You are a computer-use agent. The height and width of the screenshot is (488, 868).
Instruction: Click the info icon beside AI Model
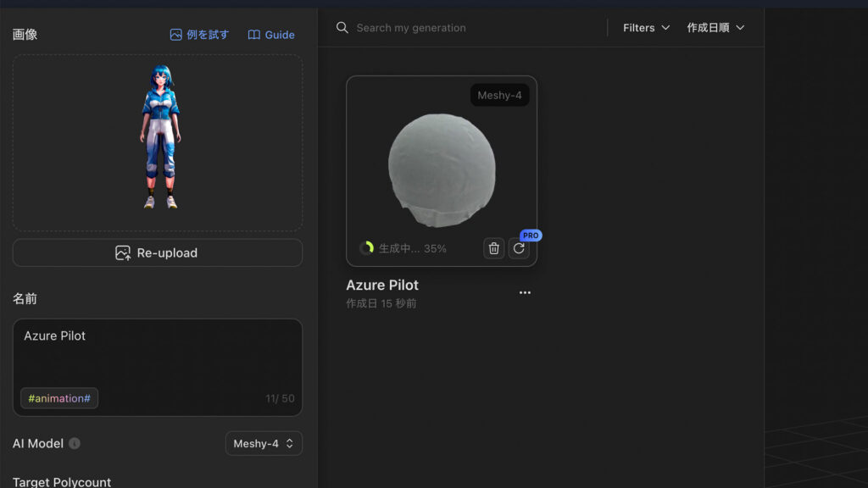pos(75,443)
